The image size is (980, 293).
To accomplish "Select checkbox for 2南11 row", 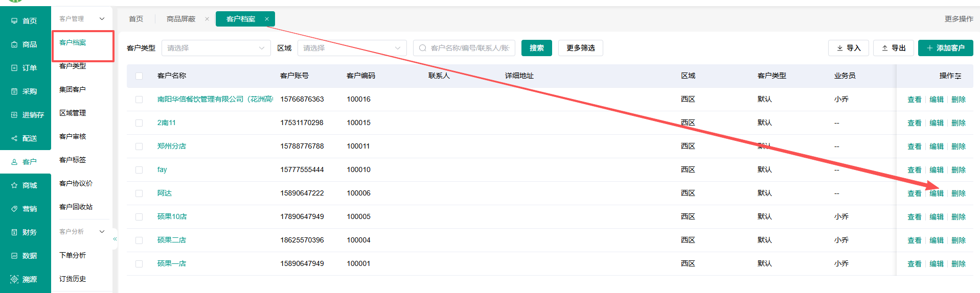I will tap(139, 123).
